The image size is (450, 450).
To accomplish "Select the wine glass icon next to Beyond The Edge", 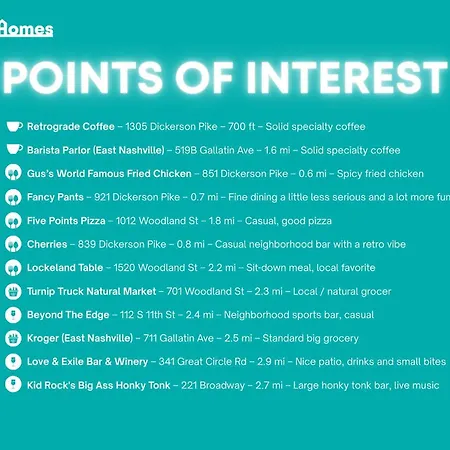I will coord(13,314).
